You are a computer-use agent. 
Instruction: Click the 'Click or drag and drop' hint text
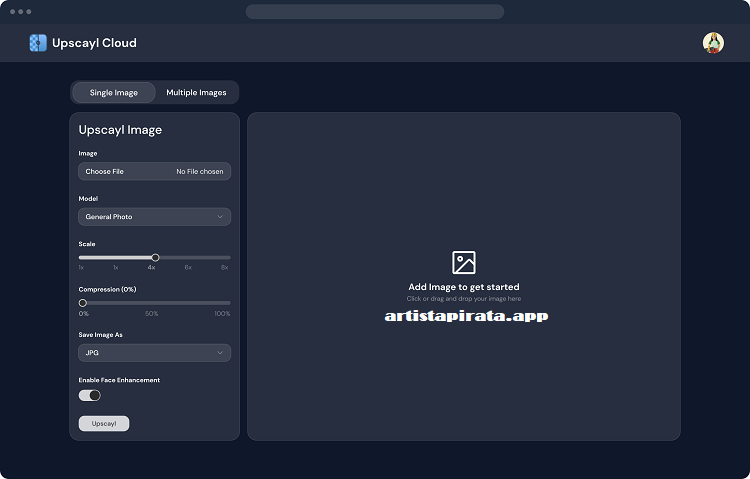pos(463,299)
